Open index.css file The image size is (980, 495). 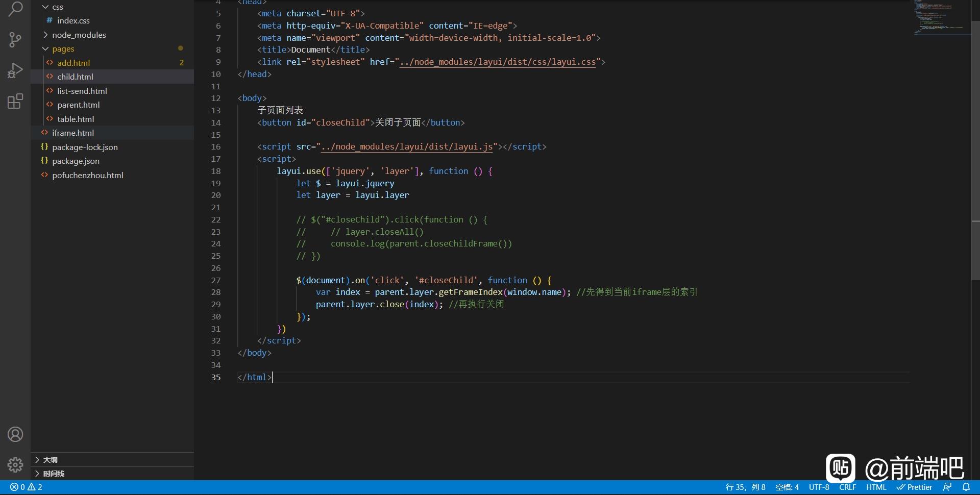pyautogui.click(x=112, y=20)
